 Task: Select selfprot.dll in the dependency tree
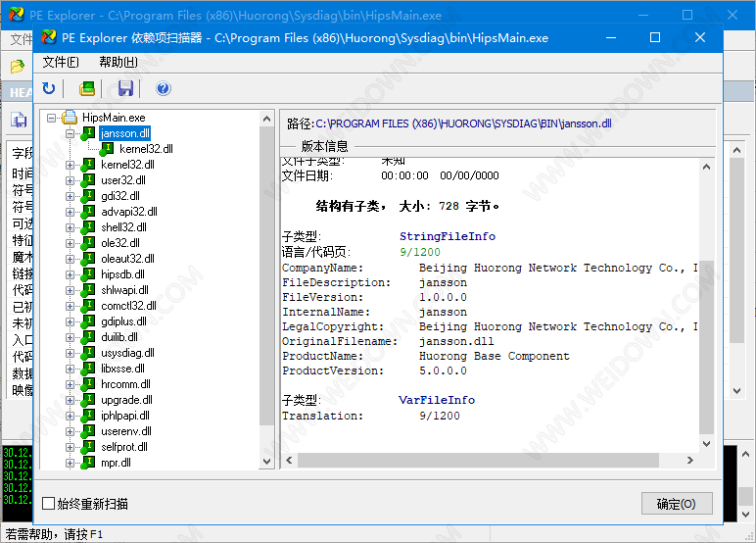tap(123, 447)
